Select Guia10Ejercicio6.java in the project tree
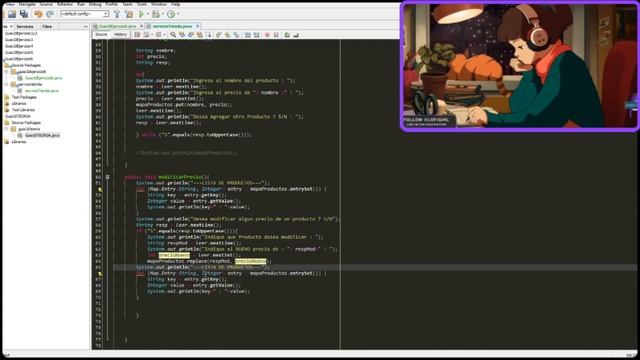 click(x=43, y=78)
